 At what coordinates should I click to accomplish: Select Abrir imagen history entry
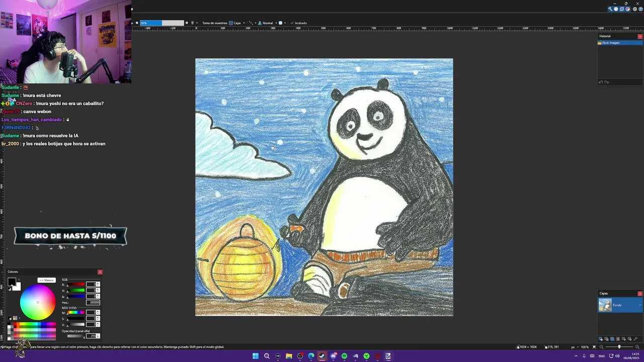[620, 43]
